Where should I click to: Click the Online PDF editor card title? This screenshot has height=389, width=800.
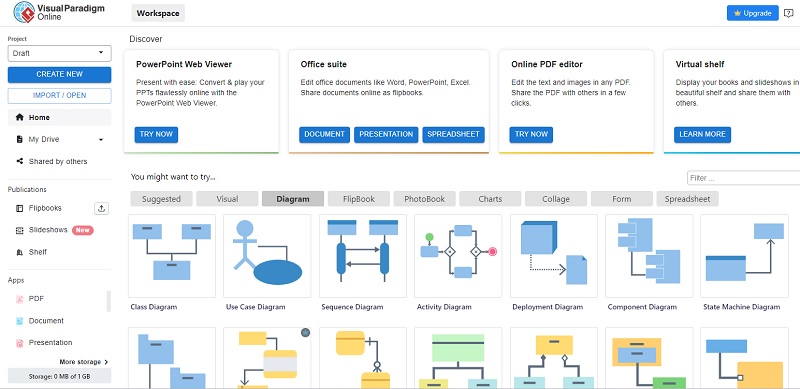click(547, 64)
